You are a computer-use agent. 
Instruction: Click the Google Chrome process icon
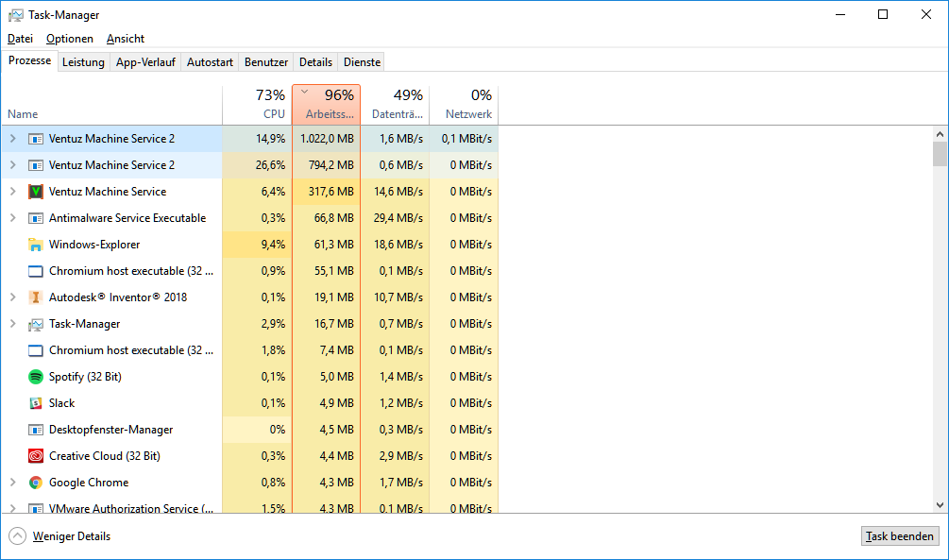click(x=36, y=483)
